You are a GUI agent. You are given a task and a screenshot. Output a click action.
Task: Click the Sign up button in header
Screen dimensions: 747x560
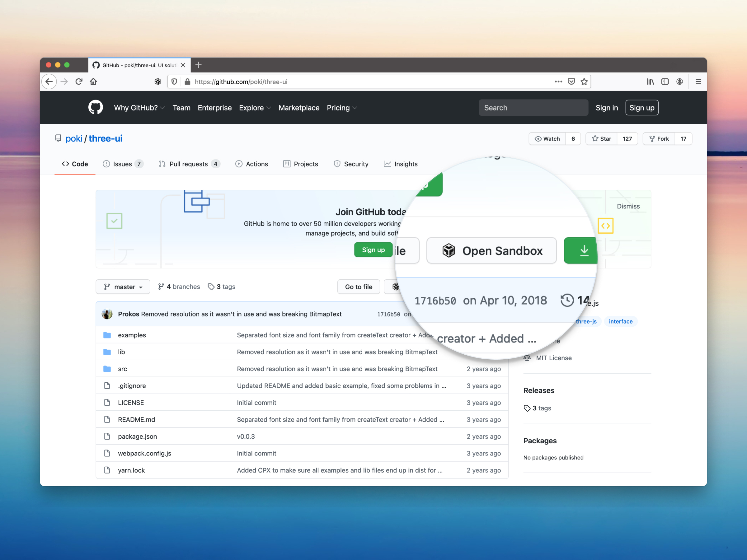tap(641, 108)
